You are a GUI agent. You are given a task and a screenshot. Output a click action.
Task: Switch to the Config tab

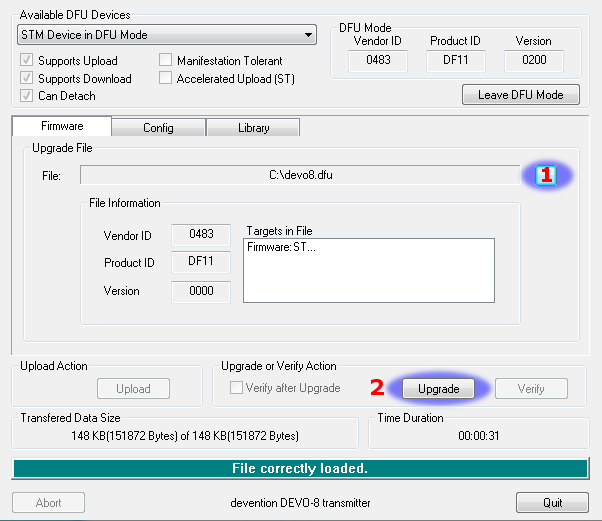158,128
